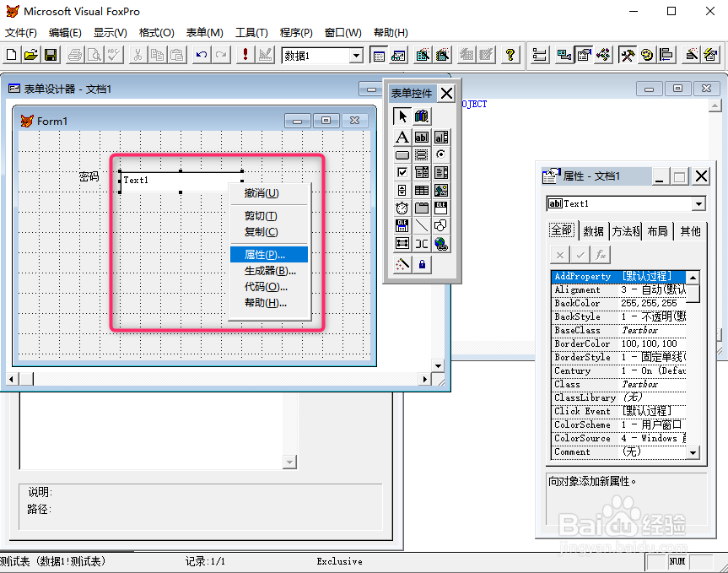Click the properties list scroll-down arrow

[x=693, y=452]
